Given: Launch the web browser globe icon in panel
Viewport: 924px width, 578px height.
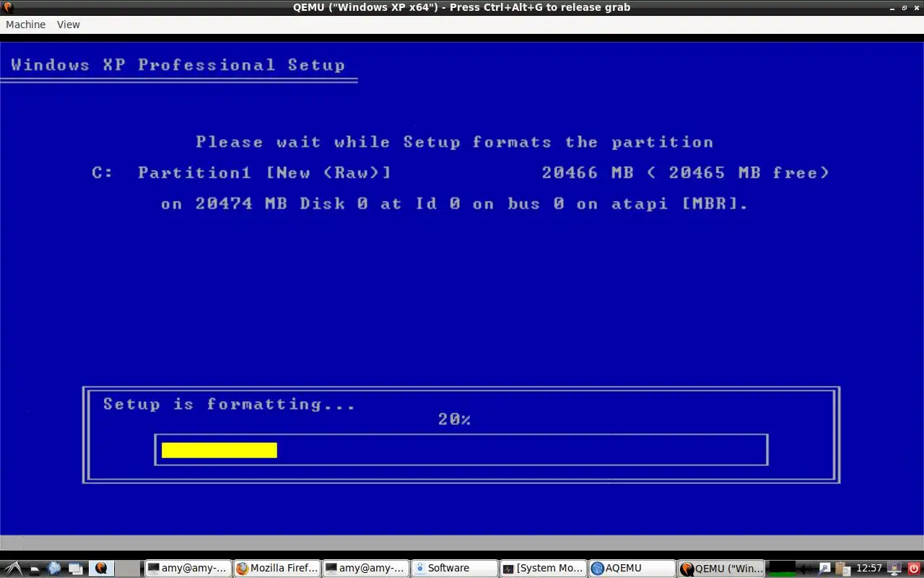Looking at the screenshot, I should click(53, 569).
